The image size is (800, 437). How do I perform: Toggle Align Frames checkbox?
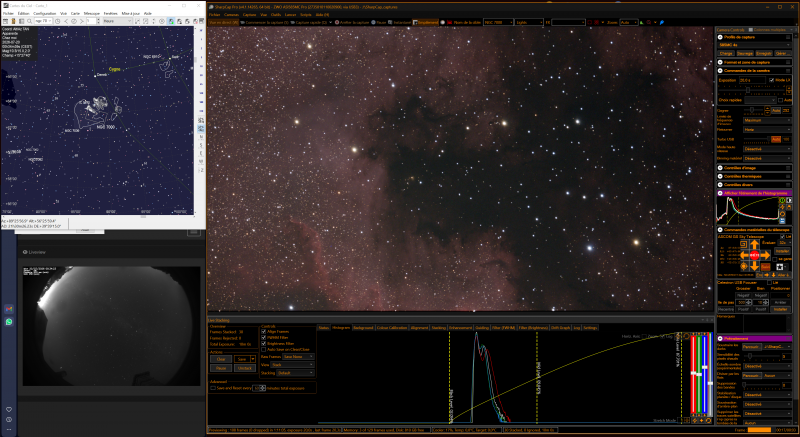263,331
